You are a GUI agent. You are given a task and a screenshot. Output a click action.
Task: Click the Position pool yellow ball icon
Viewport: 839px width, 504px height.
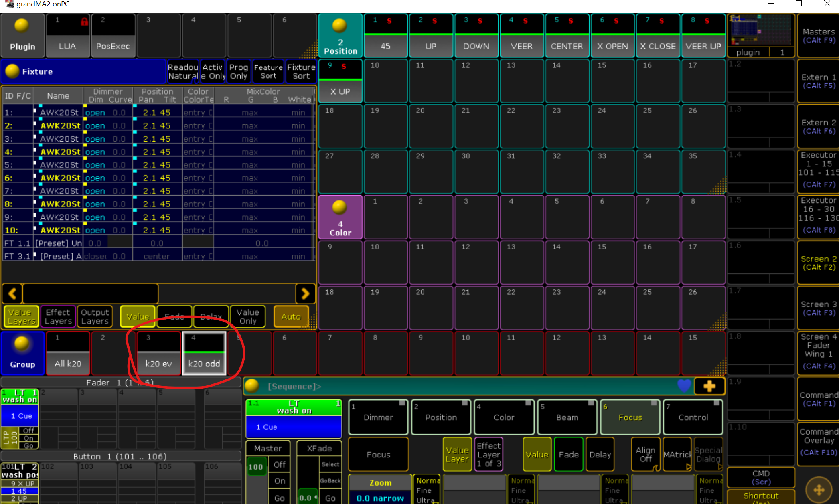[339, 25]
